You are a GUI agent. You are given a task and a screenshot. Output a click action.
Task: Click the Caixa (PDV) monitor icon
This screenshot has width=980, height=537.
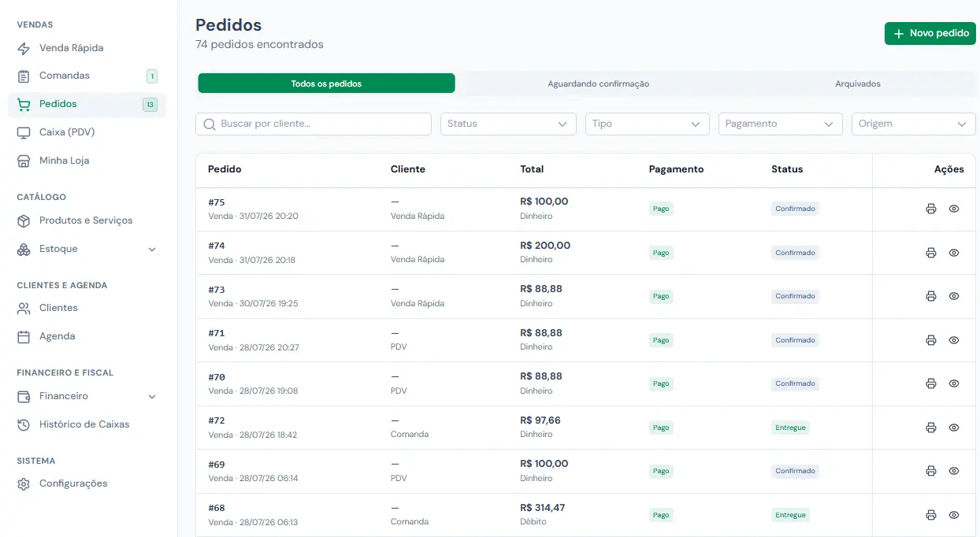24,132
